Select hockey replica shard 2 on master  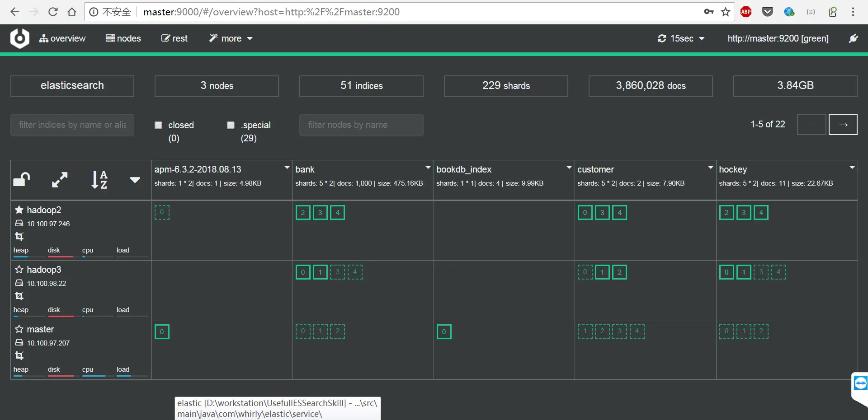[761, 332]
